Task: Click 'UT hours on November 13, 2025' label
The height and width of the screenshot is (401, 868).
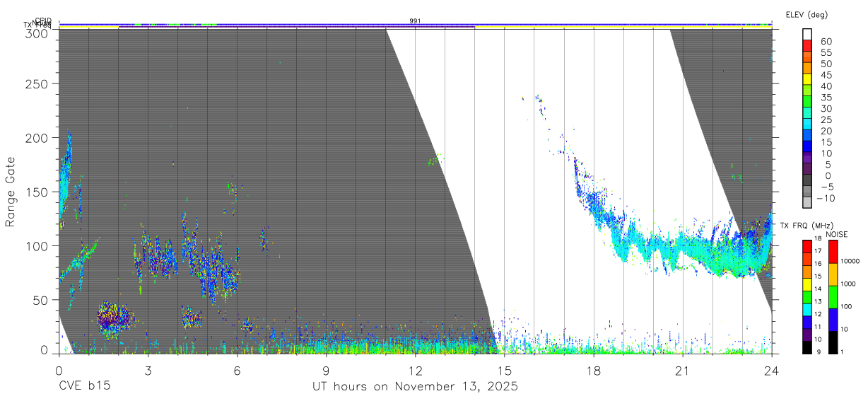Action: click(416, 387)
